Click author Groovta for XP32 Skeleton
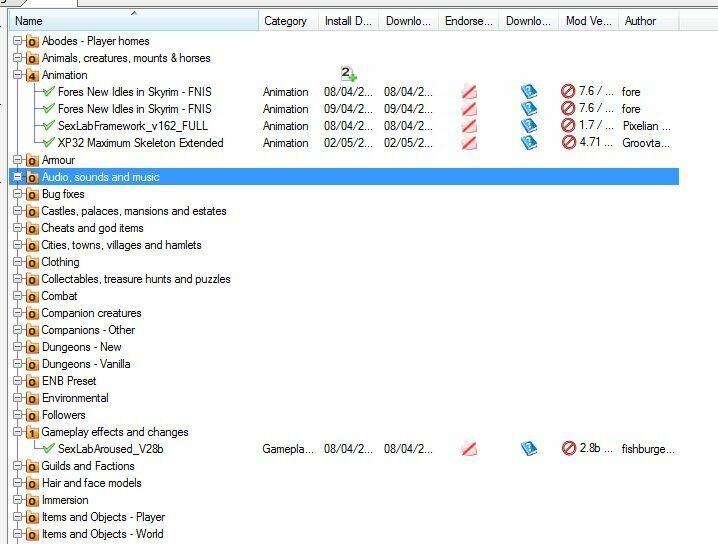Viewport: 718px width, 544px height. pos(646,143)
